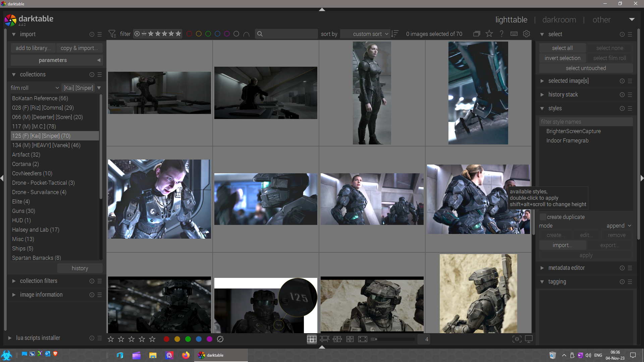The width and height of the screenshot is (644, 362).
Task: Select the filemanager grid layout icon
Action: 312,339
